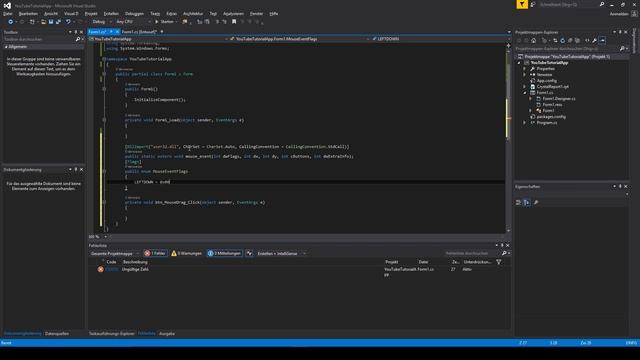Switch to the Fehlerliste bottom tab
640x360 pixels.
pyautogui.click(x=147, y=333)
